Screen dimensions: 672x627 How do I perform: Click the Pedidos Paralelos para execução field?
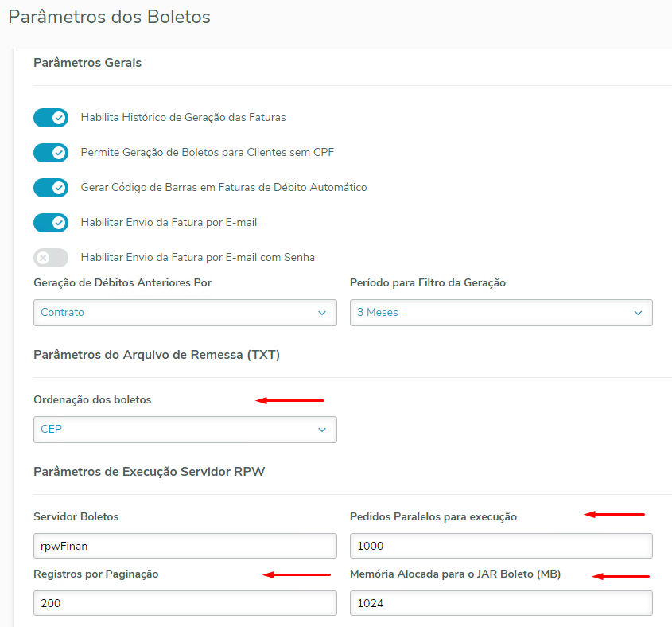pyautogui.click(x=501, y=546)
